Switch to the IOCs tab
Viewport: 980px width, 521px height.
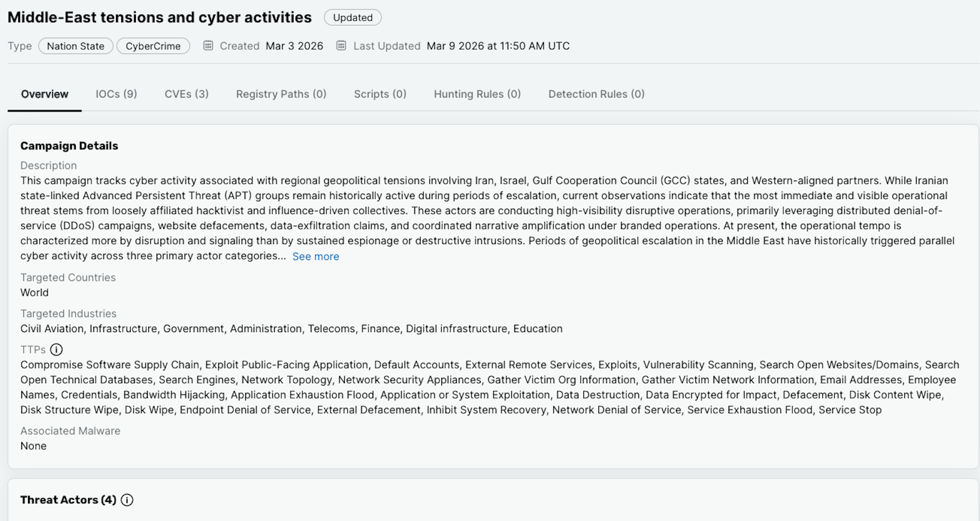pos(116,94)
